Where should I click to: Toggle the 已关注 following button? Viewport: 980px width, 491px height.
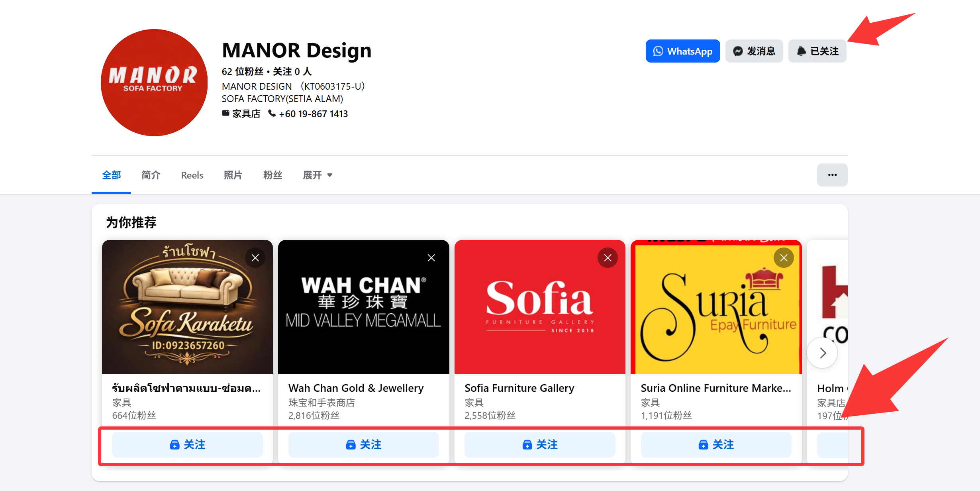click(817, 51)
